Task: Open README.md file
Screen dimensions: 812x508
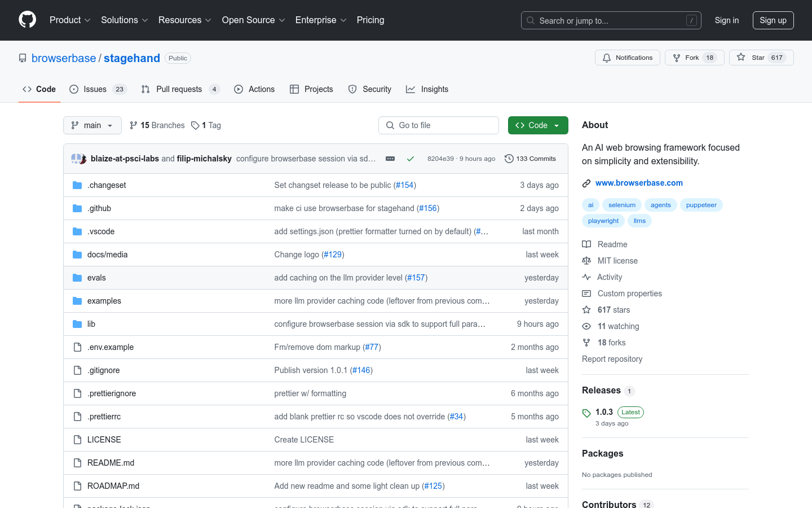Action: point(111,463)
